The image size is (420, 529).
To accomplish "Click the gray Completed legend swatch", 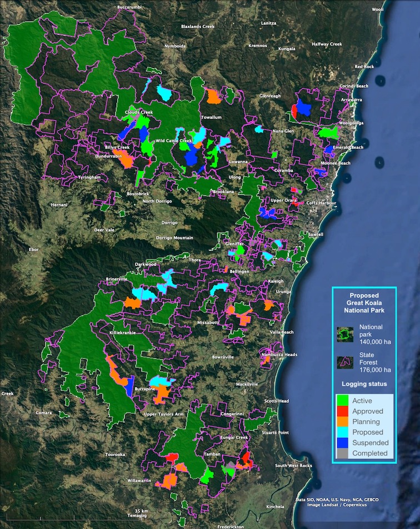I will coord(342,453).
